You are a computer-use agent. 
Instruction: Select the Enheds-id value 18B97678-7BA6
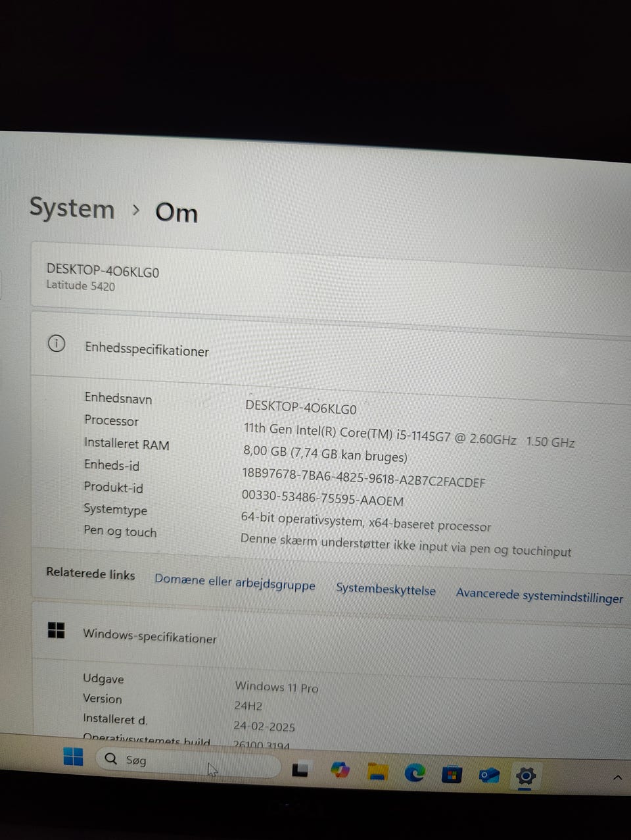[x=363, y=478]
